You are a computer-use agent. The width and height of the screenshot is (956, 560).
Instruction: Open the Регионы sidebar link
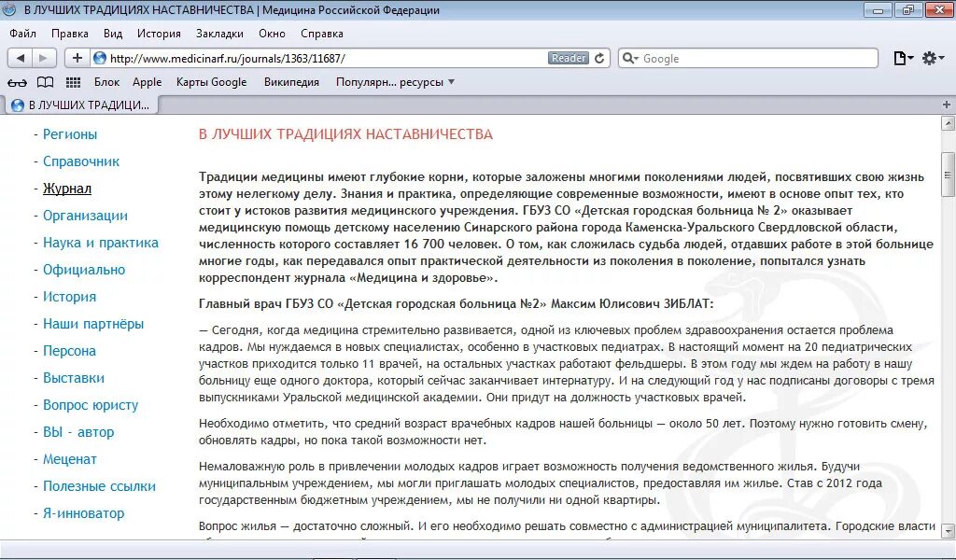click(x=69, y=134)
